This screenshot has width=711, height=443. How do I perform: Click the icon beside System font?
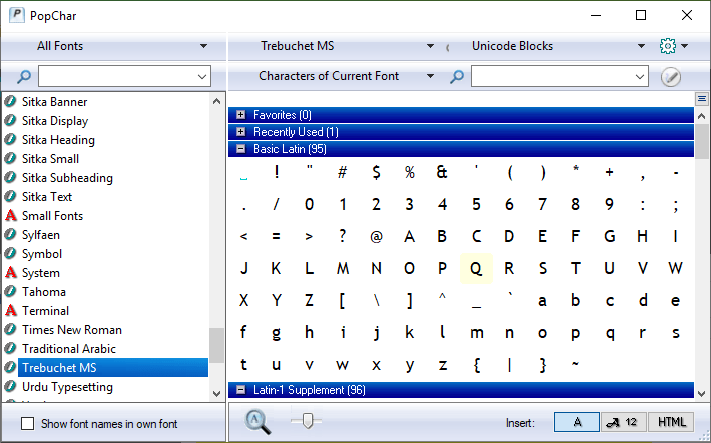[x=10, y=273]
